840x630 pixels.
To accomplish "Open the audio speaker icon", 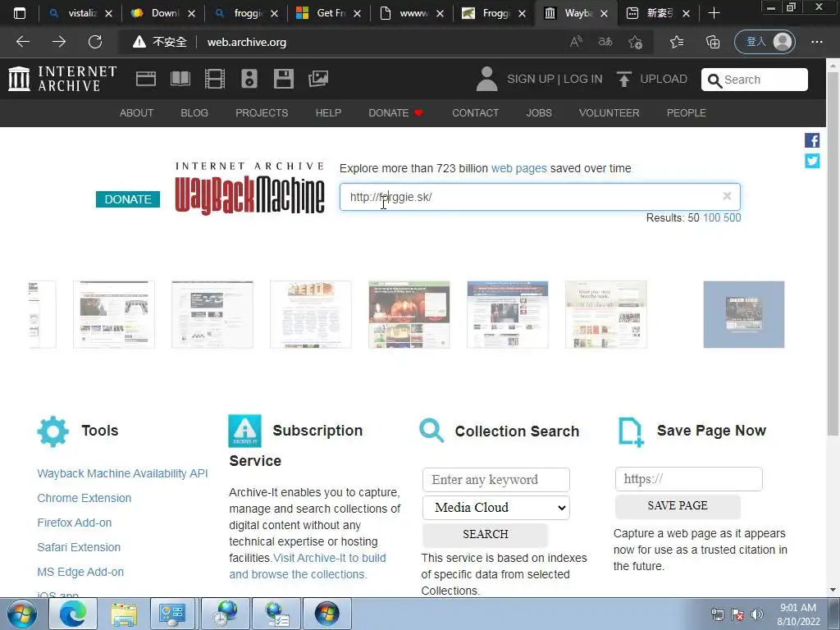I will (249, 79).
